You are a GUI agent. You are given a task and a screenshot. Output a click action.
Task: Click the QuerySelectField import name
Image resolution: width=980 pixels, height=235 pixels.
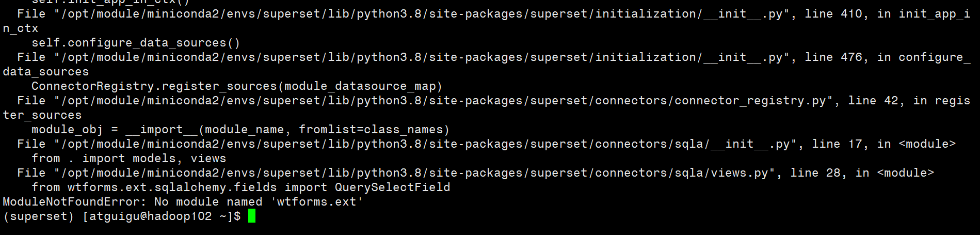pos(392,187)
